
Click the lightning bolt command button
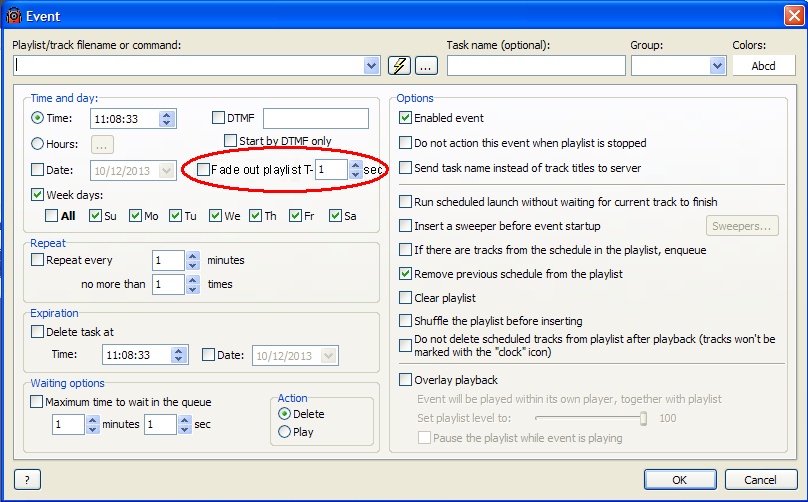399,66
